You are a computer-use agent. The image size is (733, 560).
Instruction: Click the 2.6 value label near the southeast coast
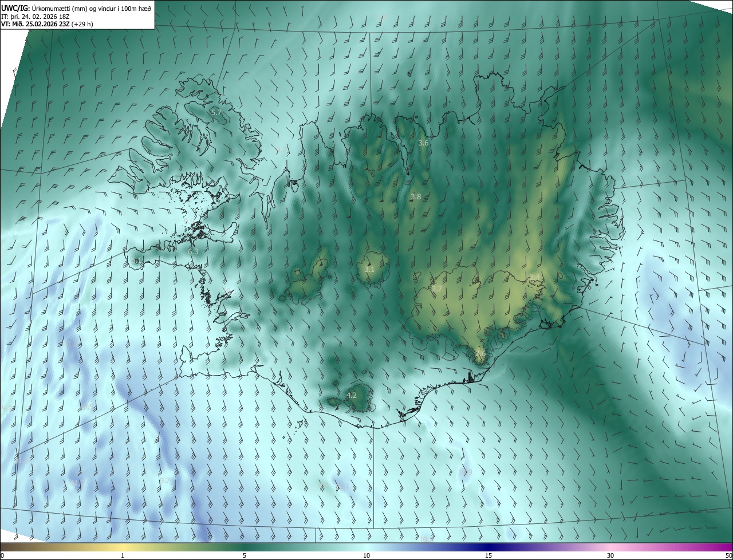pos(480,354)
